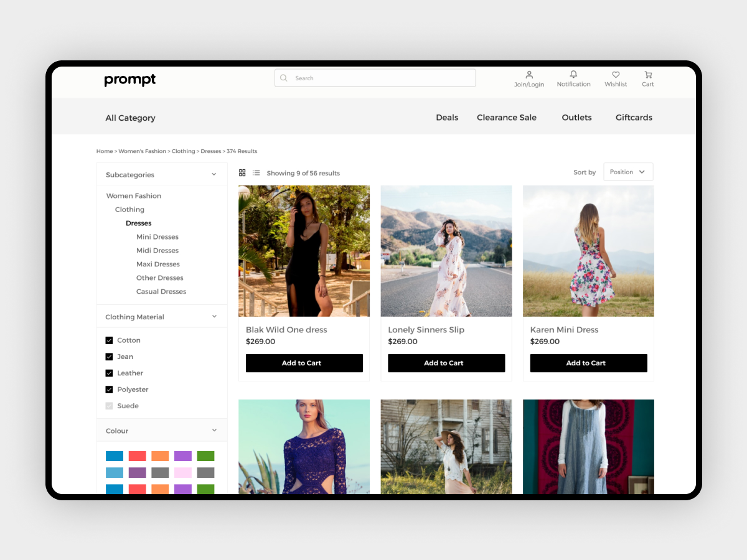Go to Clothing breadcrumb link
Viewport: 747px width, 560px height.
[183, 151]
